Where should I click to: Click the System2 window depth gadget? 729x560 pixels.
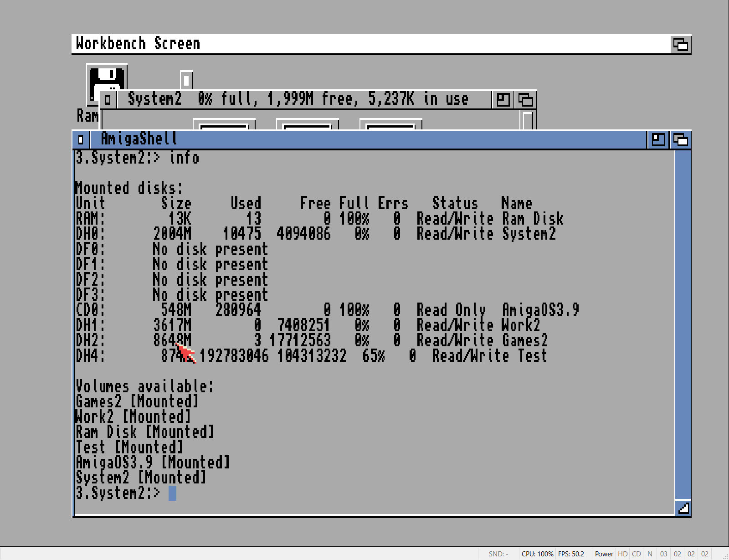click(525, 99)
